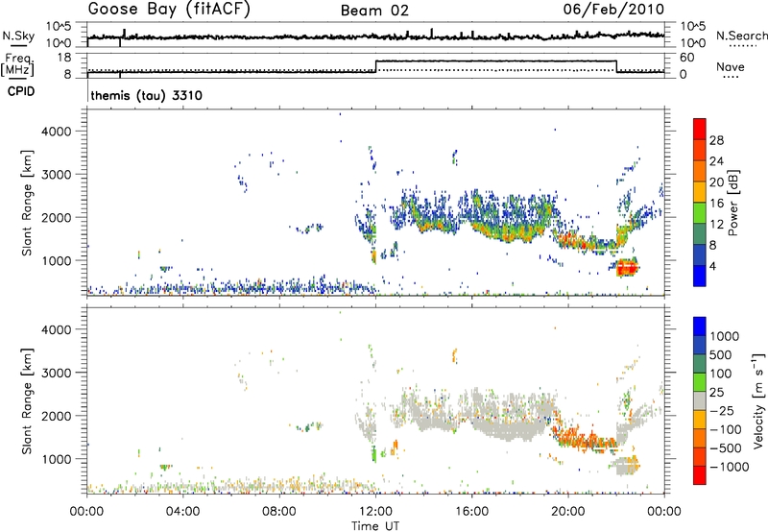Screen dimensions: 768x532
Task: Click the blue swatch at Power colorbar bottom
Action: click(x=700, y=276)
